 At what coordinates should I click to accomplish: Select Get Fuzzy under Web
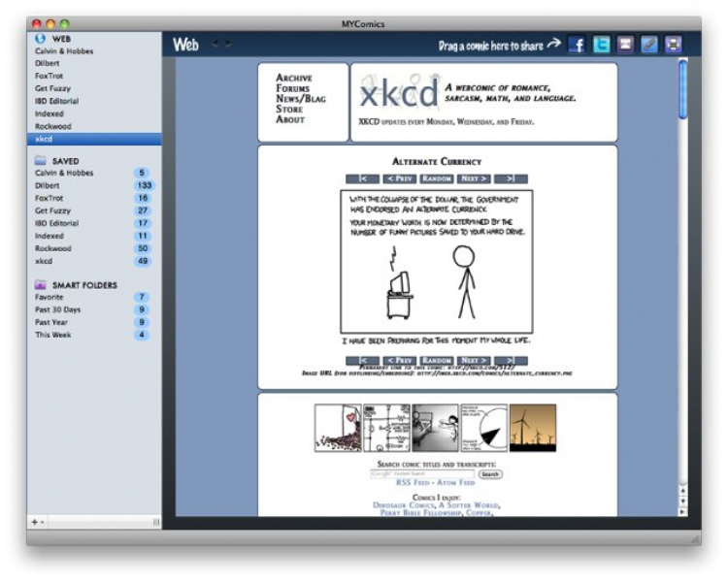click(x=52, y=88)
